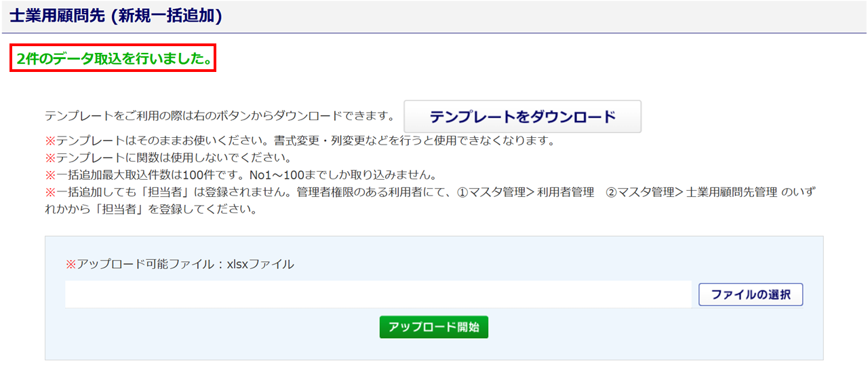Focus the upload file path field

[378, 295]
